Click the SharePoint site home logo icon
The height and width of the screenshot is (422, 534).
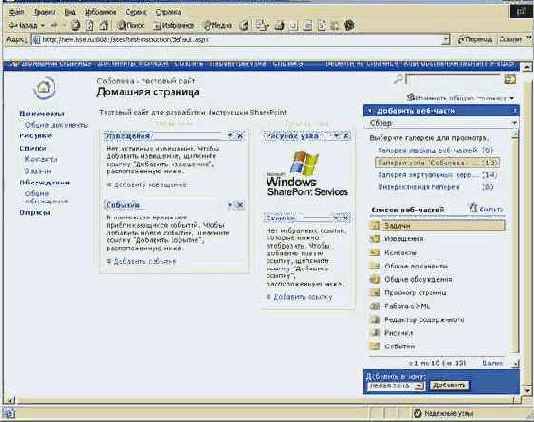(44, 88)
